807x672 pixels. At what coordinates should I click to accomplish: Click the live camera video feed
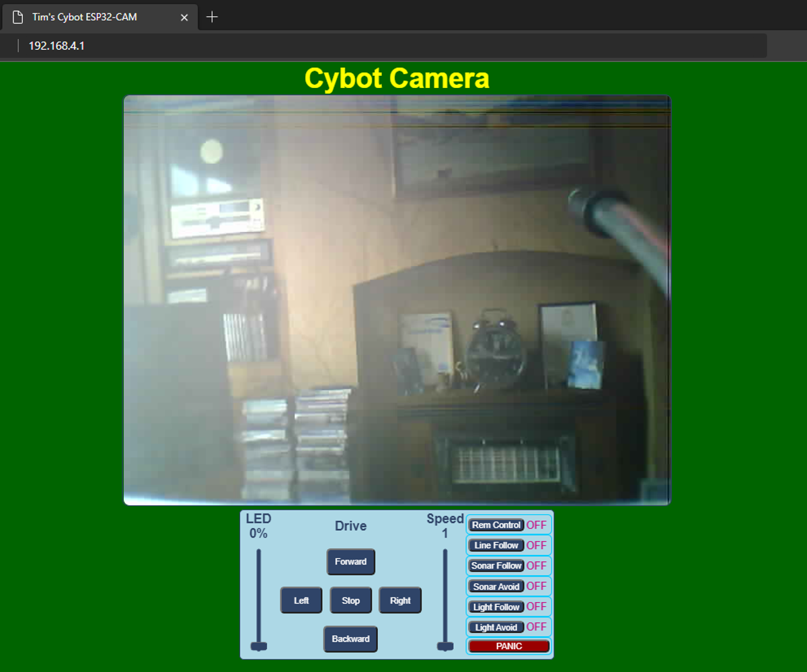pos(397,300)
